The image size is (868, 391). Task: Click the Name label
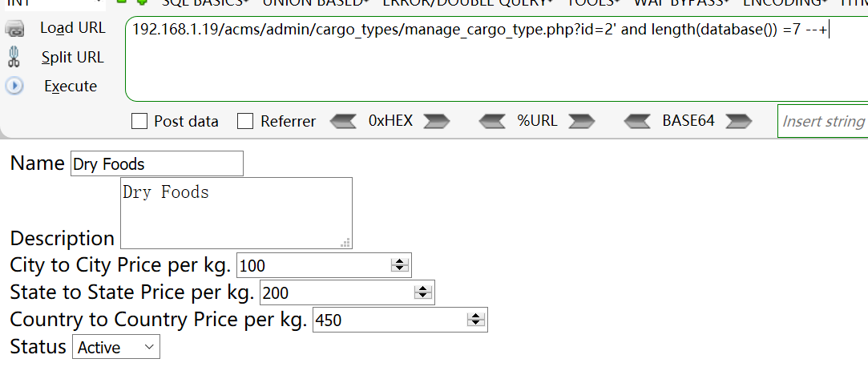pos(37,163)
